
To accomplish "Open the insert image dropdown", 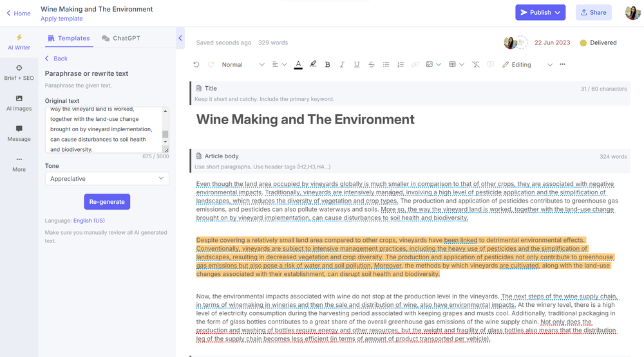I will click(433, 64).
